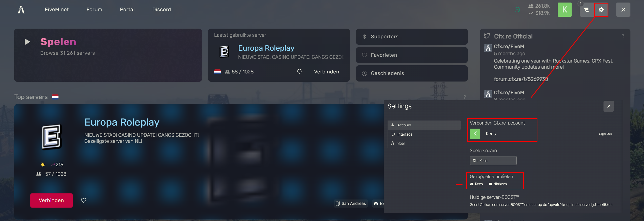Open the Favorieten list
The image size is (644, 221).
tap(412, 55)
